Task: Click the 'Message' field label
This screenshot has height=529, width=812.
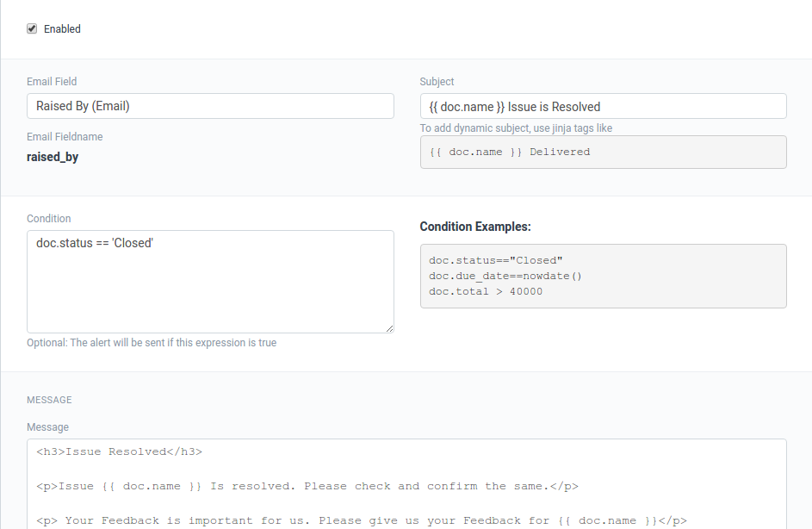Action: click(47, 427)
